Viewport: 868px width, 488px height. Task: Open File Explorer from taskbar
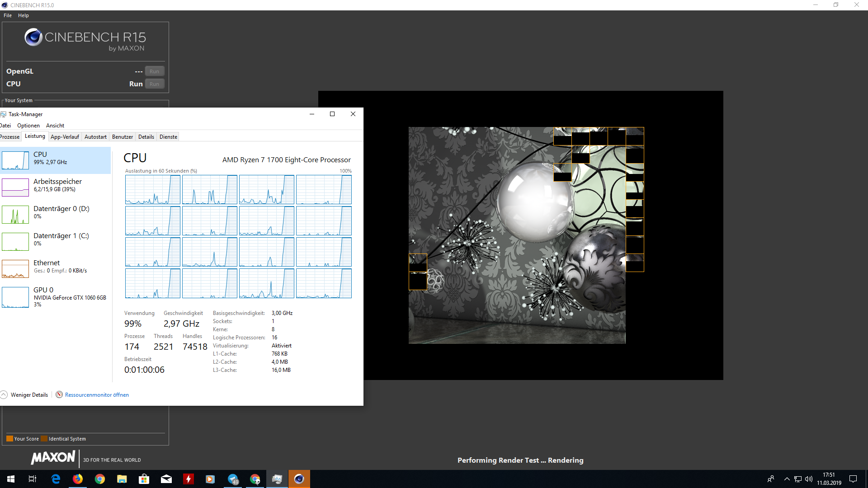(122, 479)
